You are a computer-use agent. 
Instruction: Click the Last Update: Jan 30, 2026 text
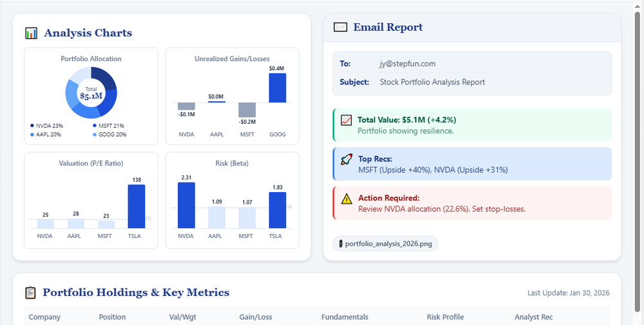(x=569, y=293)
